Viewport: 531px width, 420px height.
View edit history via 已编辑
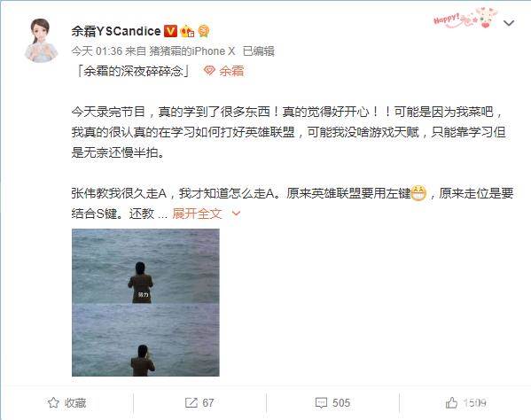259,51
